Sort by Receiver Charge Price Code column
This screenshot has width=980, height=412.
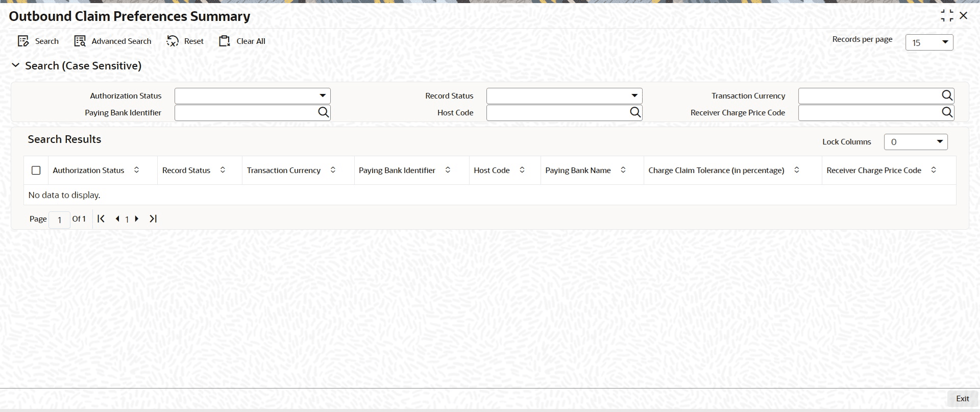[x=934, y=170]
